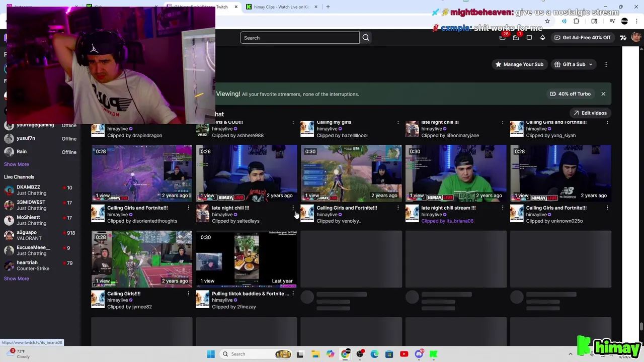The height and width of the screenshot is (362, 644).
Task: Bookmark this page with star icon
Action: point(547,21)
